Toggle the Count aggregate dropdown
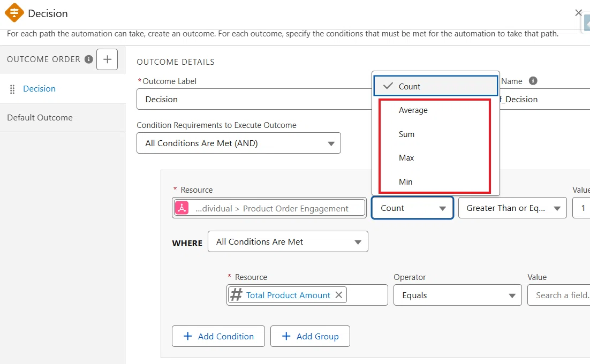The height and width of the screenshot is (364, 590). (412, 208)
